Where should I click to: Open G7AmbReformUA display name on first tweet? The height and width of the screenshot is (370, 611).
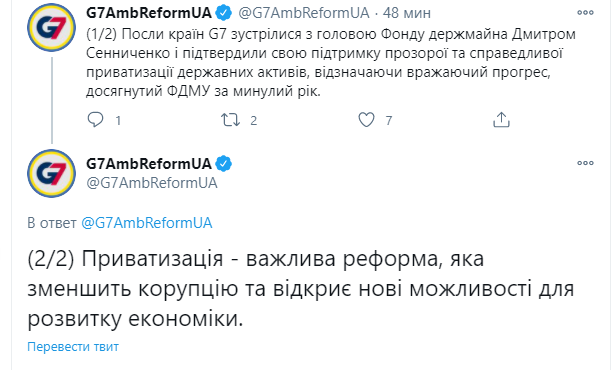[149, 13]
